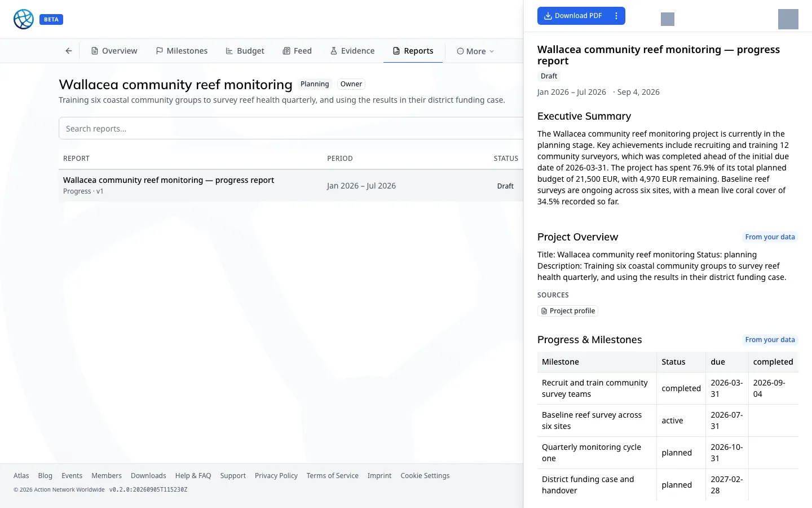
Task: Open the Evidence tab
Action: [352, 51]
